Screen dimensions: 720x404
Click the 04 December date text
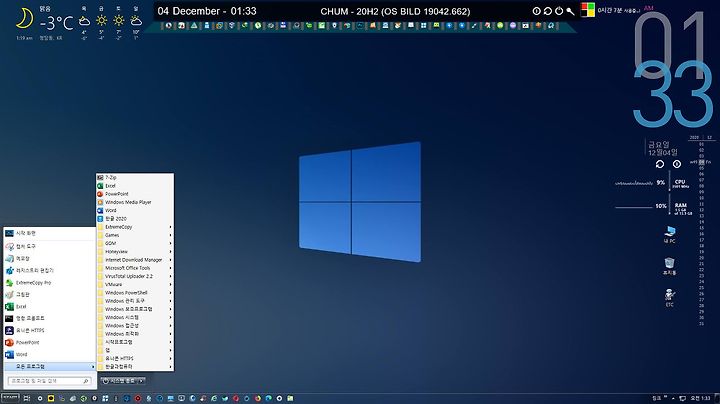pos(189,11)
